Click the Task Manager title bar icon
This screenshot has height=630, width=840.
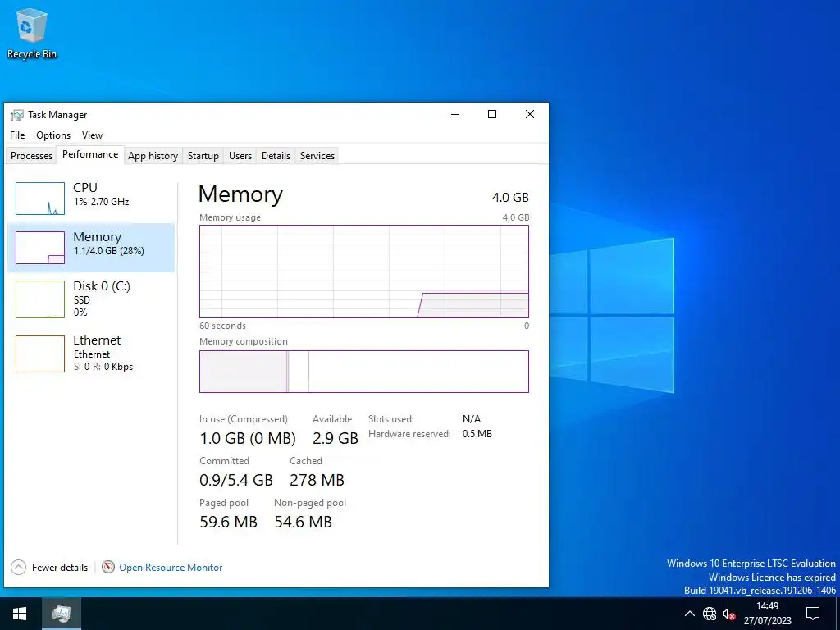pos(17,115)
